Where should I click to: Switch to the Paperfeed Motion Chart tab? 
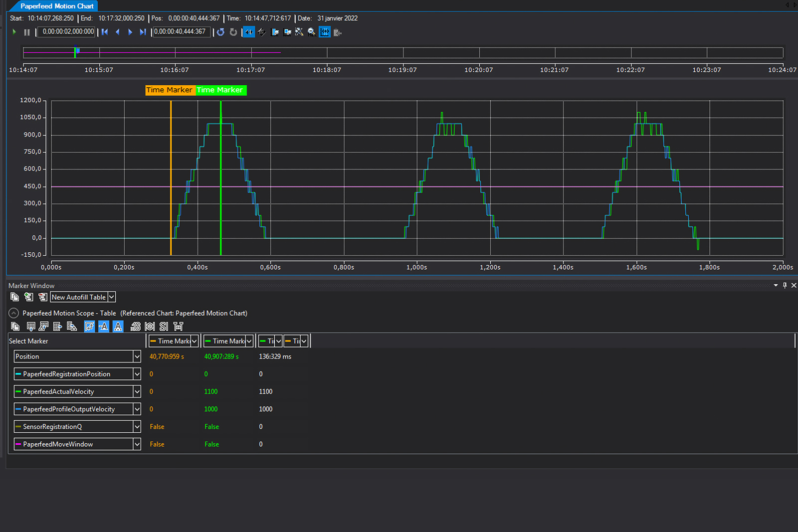57,6
